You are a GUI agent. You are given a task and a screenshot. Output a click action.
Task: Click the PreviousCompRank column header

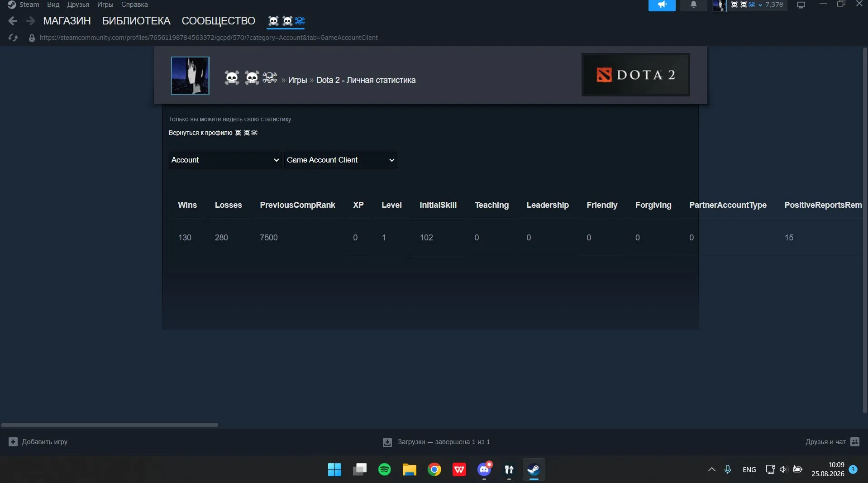click(x=297, y=205)
